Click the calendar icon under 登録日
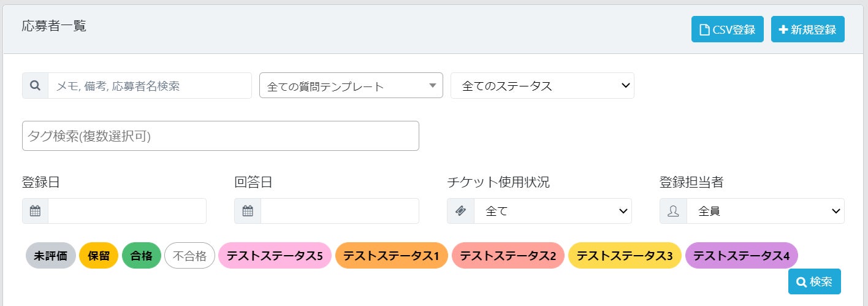This screenshot has width=868, height=306. [x=35, y=211]
